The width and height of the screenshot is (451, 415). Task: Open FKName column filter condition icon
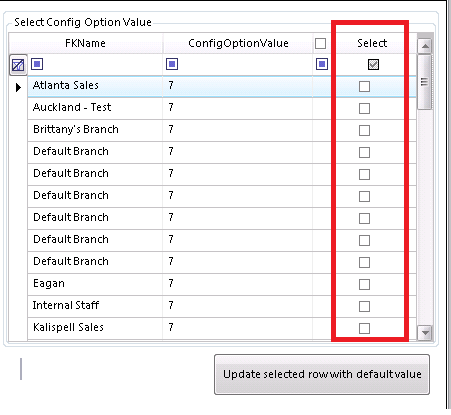point(37,64)
